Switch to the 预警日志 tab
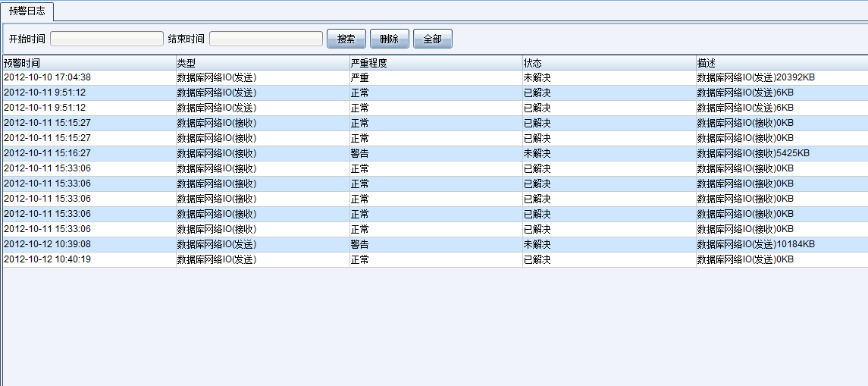This screenshot has height=386, width=868. click(27, 11)
